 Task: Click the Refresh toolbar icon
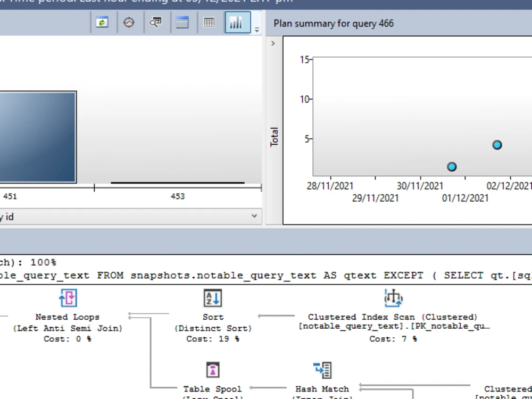point(102,22)
